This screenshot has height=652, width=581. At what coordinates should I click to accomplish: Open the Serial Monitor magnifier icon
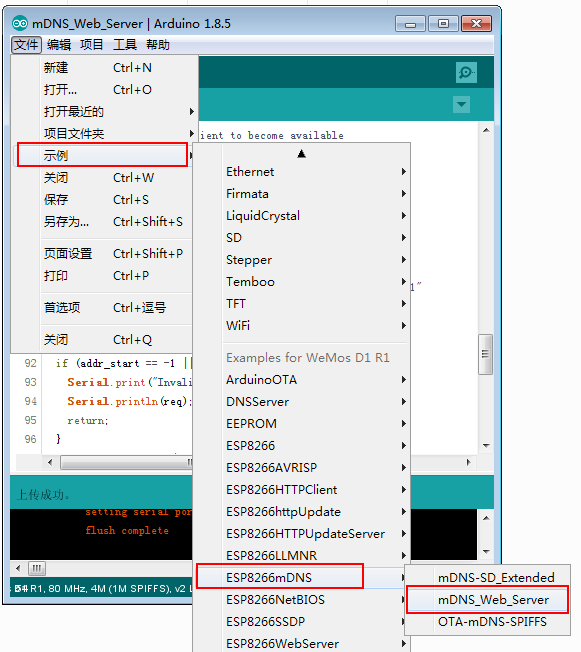pos(466,72)
